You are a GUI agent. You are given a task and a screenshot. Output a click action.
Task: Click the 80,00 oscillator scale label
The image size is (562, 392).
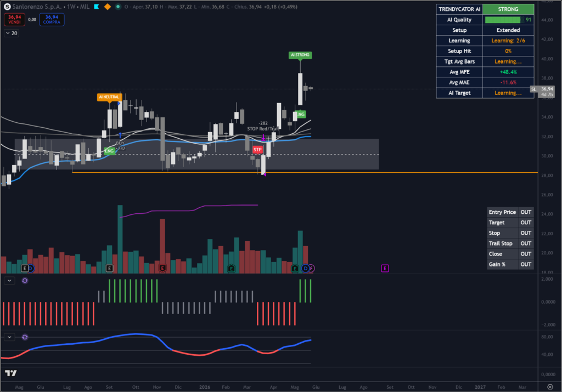[547, 337]
